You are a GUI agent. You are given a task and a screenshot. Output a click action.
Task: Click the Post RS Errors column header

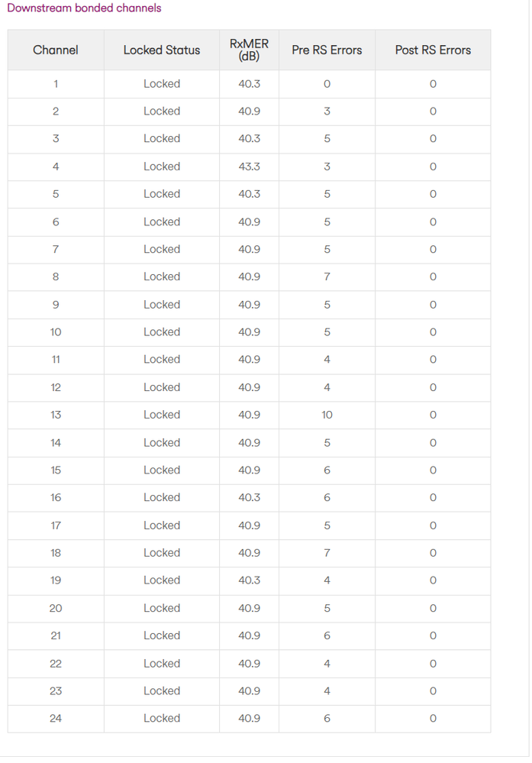(433, 50)
